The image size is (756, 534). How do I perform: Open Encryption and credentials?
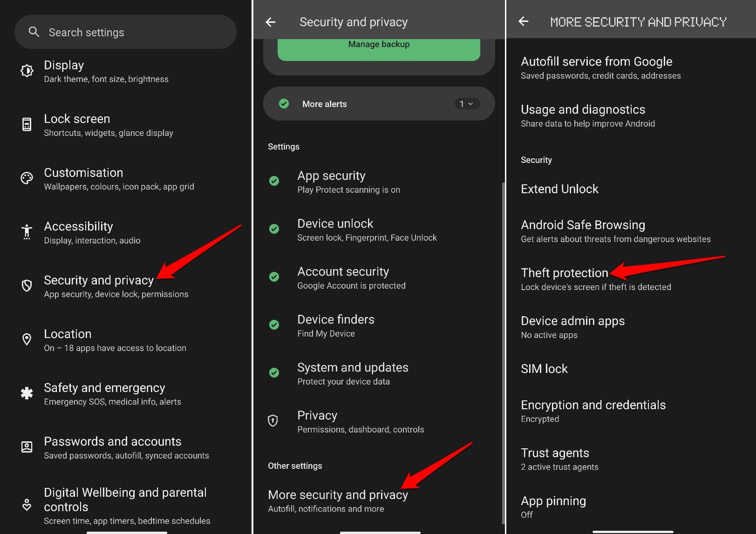pyautogui.click(x=631, y=411)
